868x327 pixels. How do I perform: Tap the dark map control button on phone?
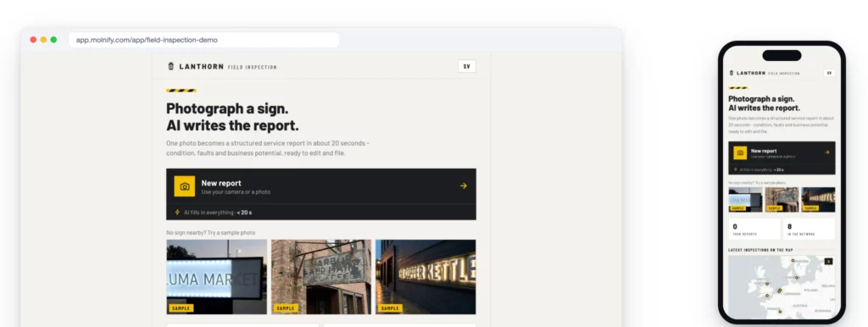(x=829, y=261)
